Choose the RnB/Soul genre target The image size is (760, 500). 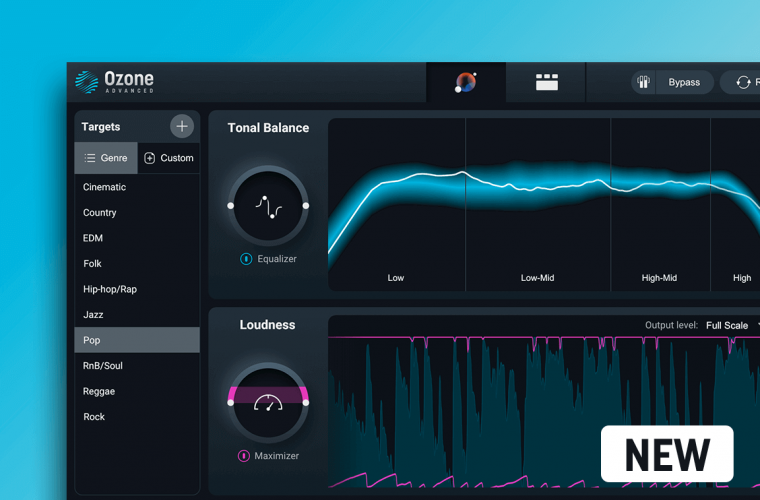tap(137, 366)
